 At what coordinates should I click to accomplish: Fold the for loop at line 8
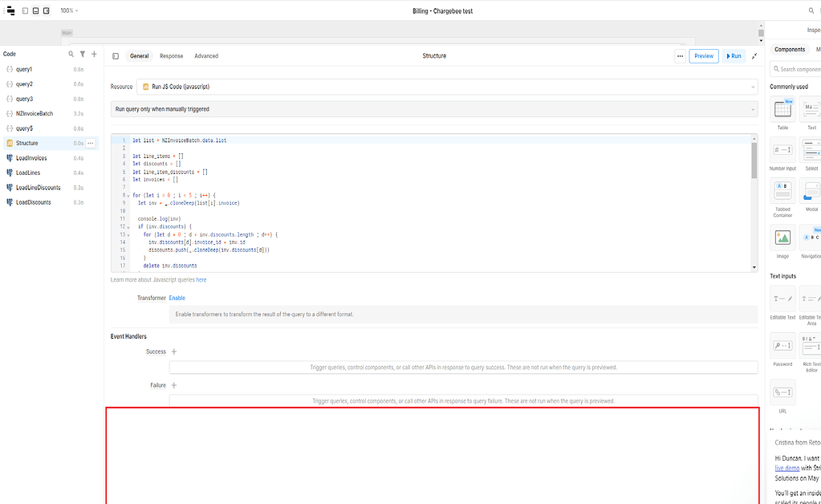[128, 195]
